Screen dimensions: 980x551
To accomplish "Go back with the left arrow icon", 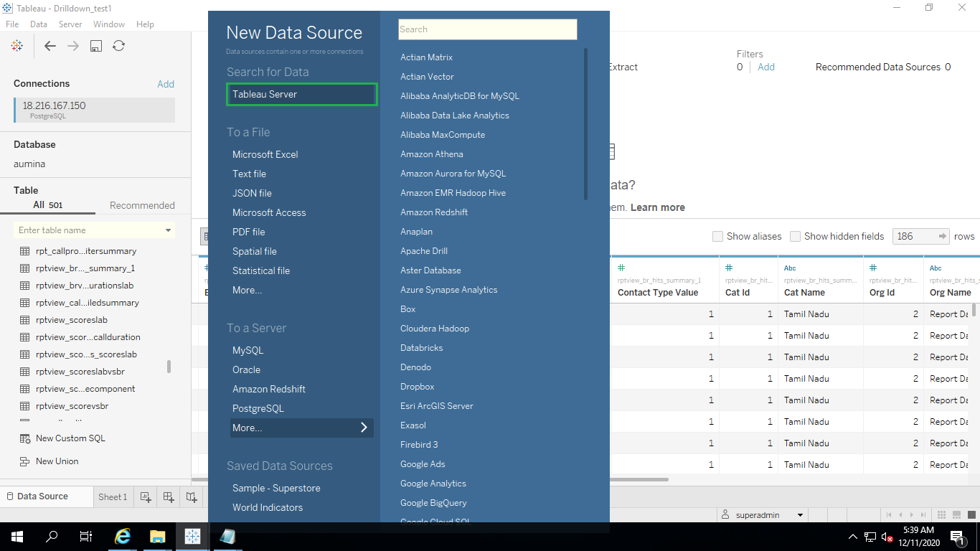I will (x=50, y=46).
